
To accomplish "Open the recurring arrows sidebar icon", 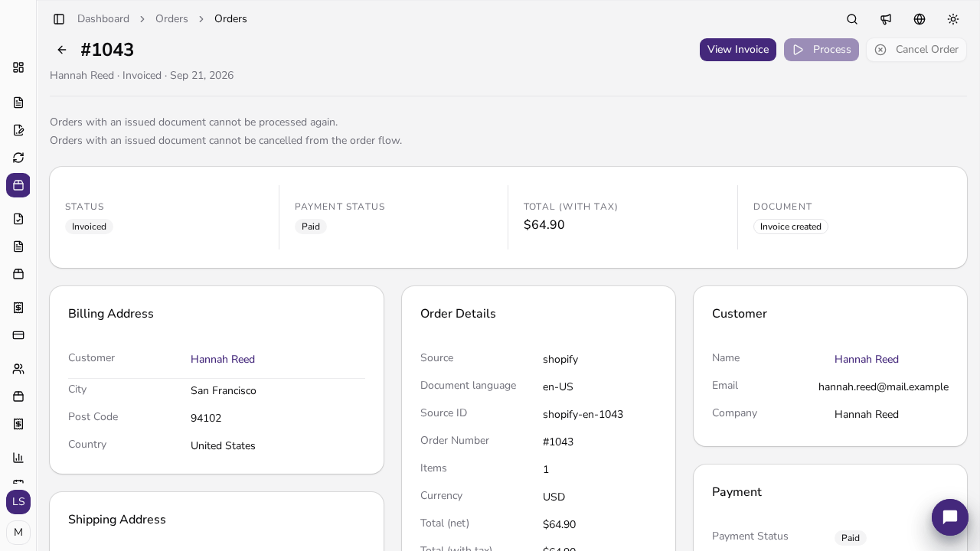I will click(x=18, y=158).
